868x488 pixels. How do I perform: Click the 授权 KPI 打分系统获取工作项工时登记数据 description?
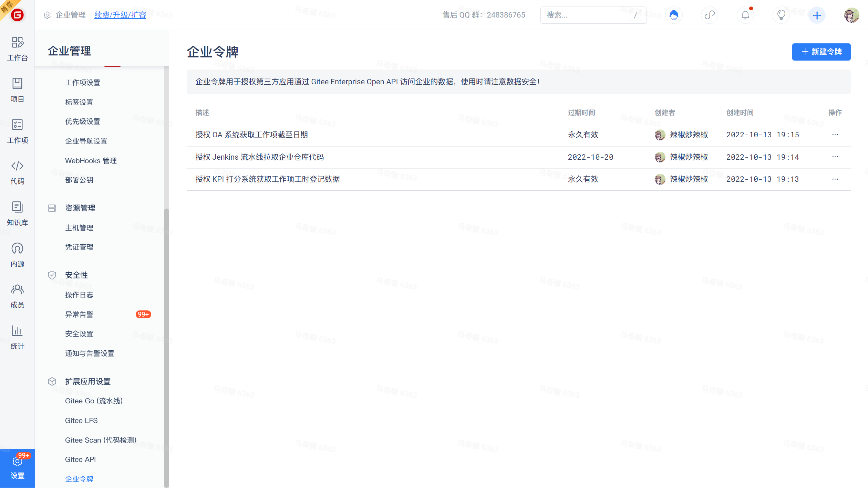(x=268, y=179)
